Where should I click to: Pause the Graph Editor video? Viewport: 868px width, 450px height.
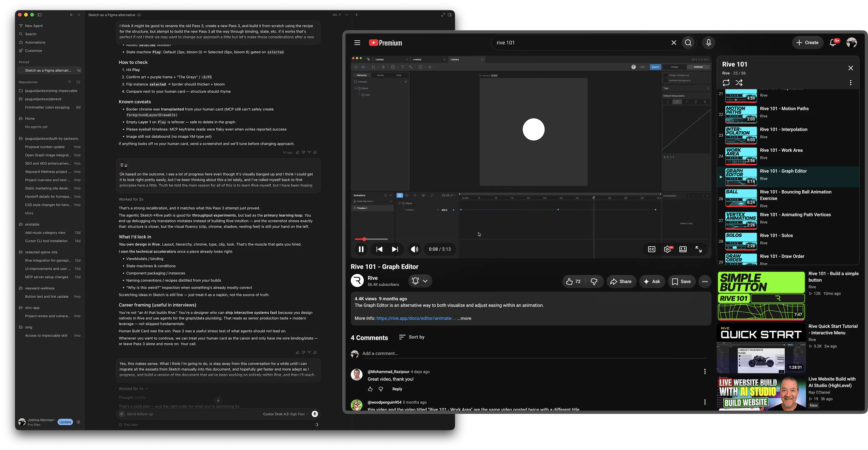tap(361, 249)
